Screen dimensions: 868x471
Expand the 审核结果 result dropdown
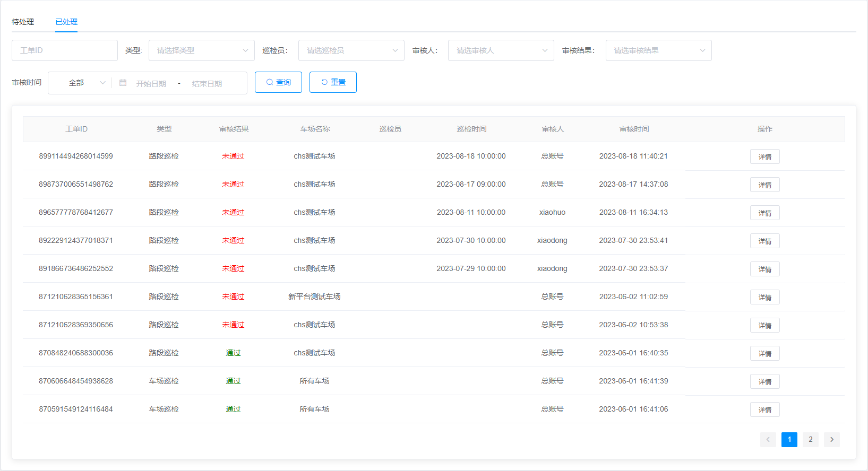pos(658,50)
